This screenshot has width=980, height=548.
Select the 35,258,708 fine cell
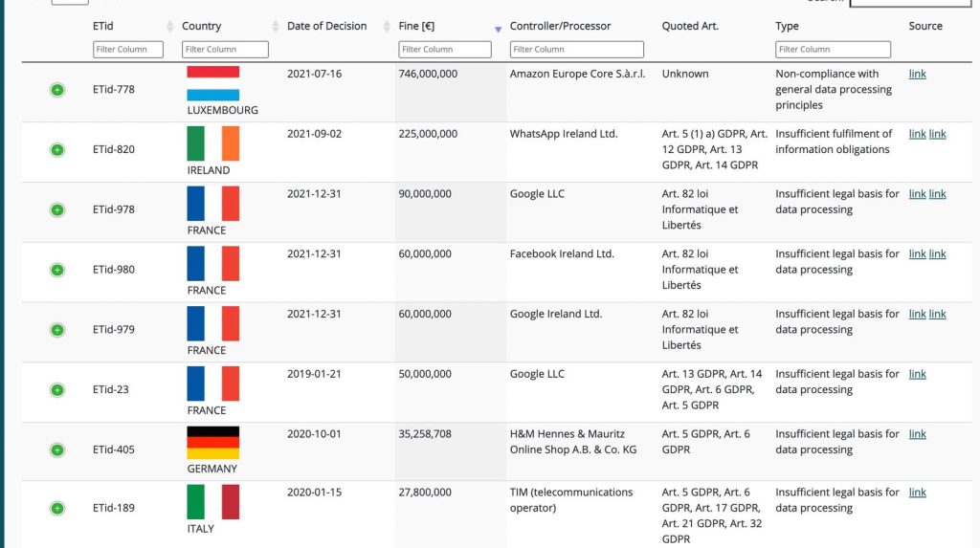425,433
